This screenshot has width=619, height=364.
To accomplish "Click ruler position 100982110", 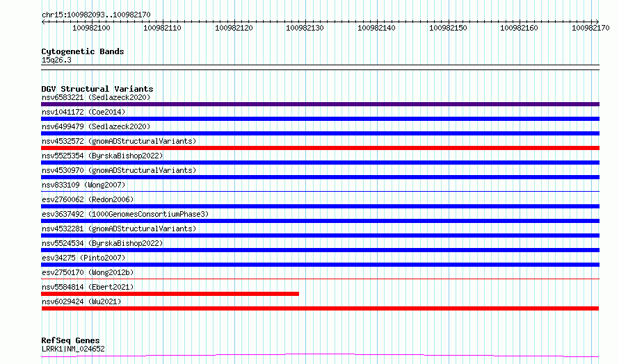I will point(162,28).
